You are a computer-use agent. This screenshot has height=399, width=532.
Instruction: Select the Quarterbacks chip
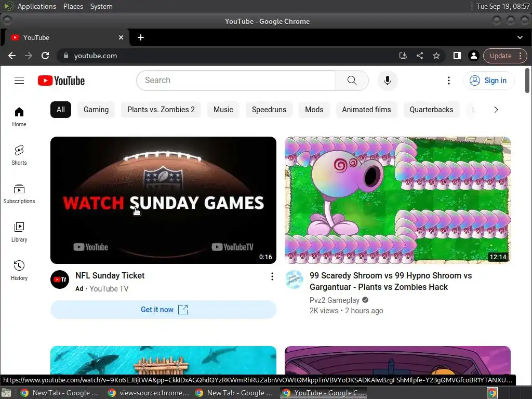coord(431,110)
